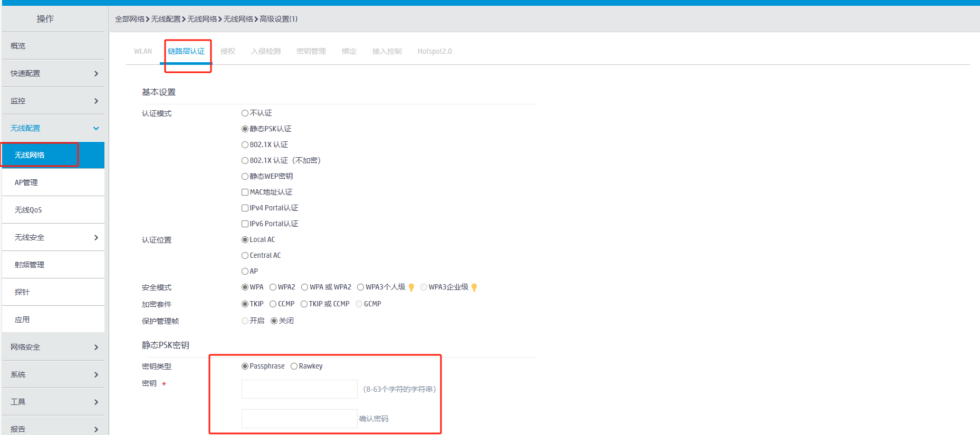Viewport: 980px width, 435px height.
Task: Choose WPA2 security mode
Action: coord(273,287)
